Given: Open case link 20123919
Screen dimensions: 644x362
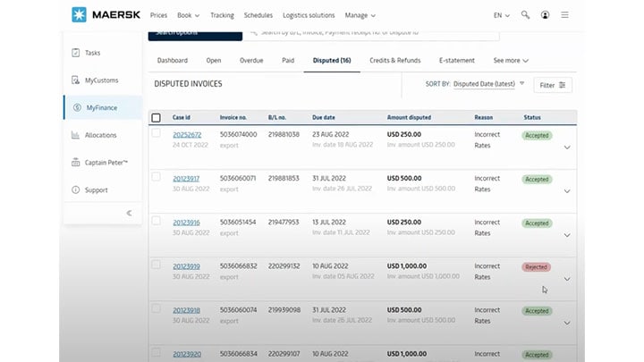Looking at the screenshot, I should coord(186,266).
